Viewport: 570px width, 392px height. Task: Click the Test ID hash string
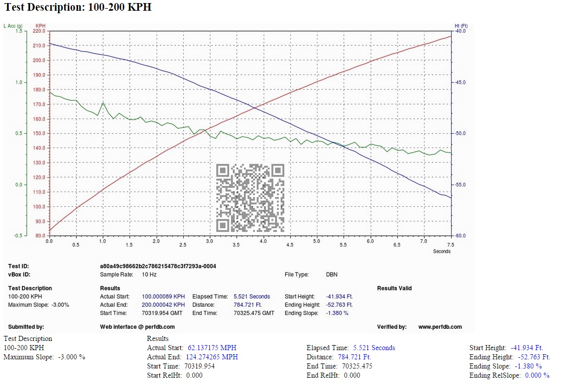pyautogui.click(x=158, y=266)
